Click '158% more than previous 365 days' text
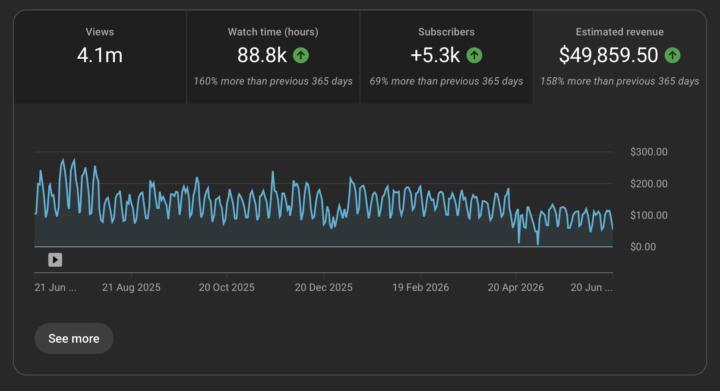 (x=619, y=81)
